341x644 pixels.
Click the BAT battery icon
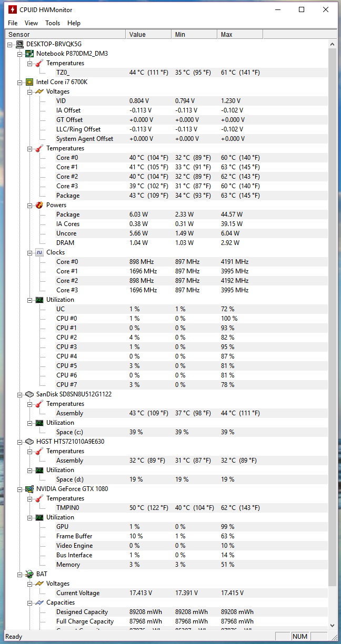point(30,574)
